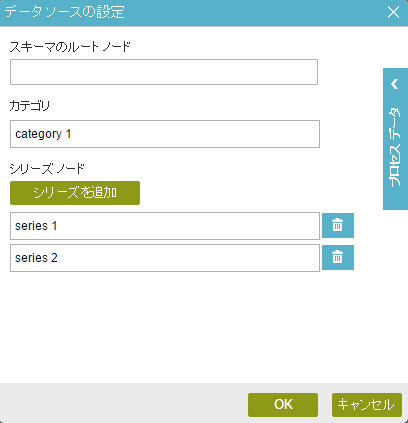
Task: Confirm settings with the OK button
Action: (283, 405)
